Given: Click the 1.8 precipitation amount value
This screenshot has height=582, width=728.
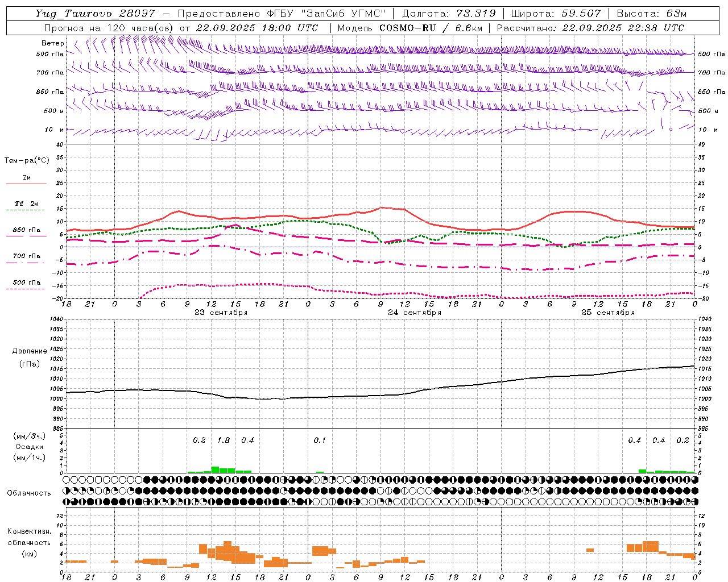Looking at the screenshot, I should 224,440.
